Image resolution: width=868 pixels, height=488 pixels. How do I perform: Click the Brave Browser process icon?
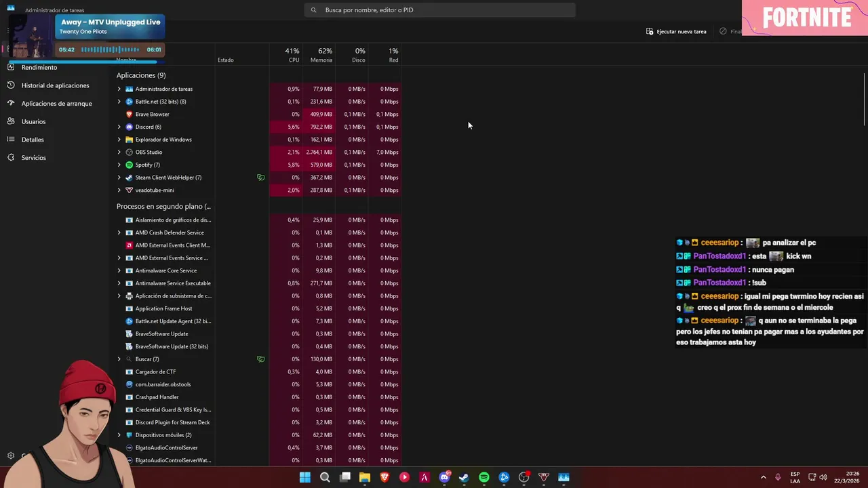(x=130, y=114)
